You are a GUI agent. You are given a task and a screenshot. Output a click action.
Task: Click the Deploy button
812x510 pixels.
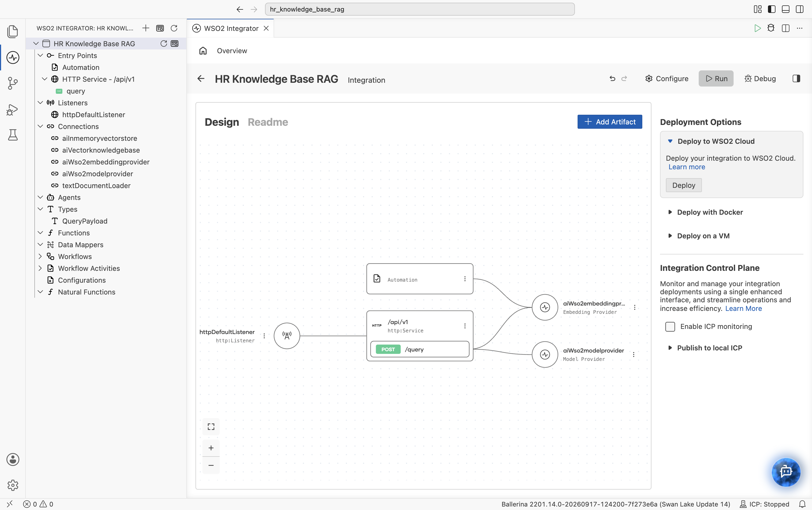coord(684,185)
